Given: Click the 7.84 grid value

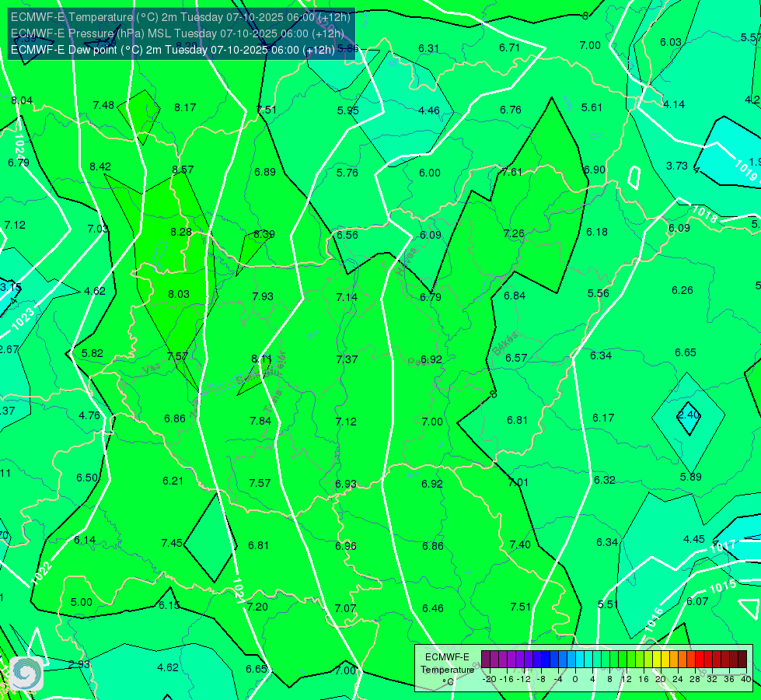Looking at the screenshot, I should tap(260, 421).
